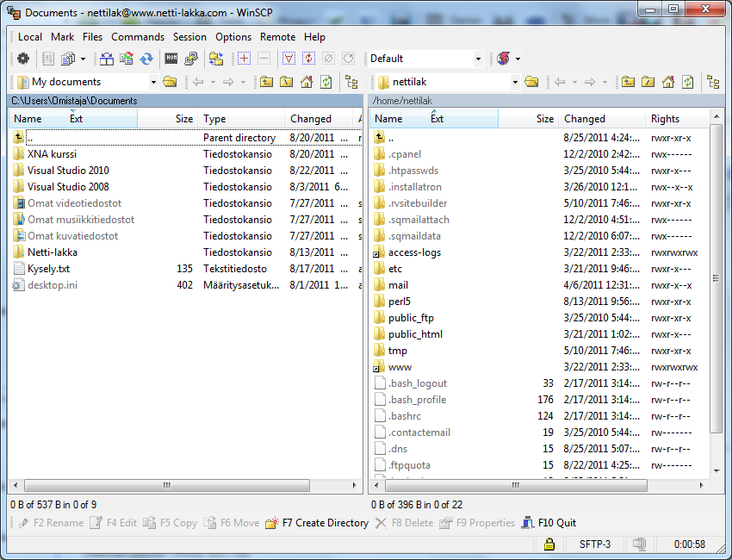The height and width of the screenshot is (560, 732).
Task: Refresh the local panel icon
Action: click(x=326, y=82)
